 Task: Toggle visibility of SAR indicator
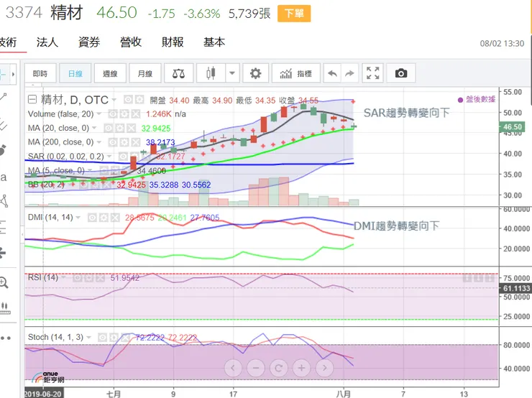123,157
